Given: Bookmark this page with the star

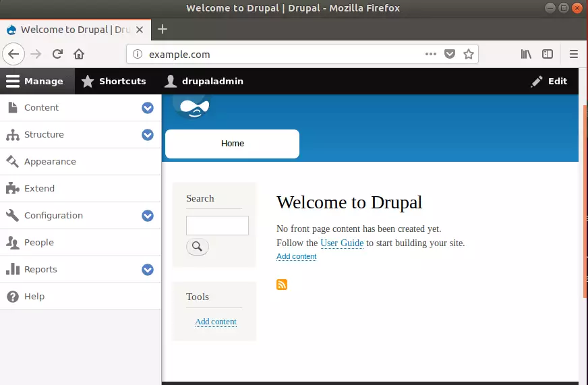Looking at the screenshot, I should 469,55.
